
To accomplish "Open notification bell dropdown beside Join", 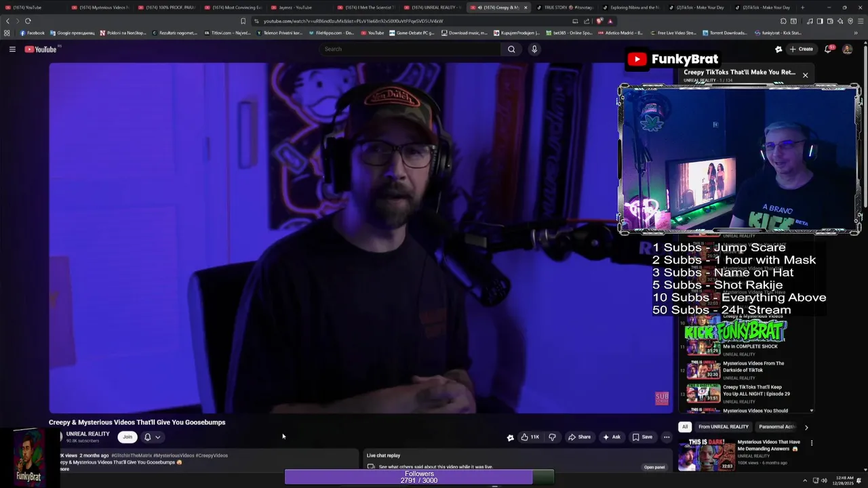I will [x=152, y=437].
